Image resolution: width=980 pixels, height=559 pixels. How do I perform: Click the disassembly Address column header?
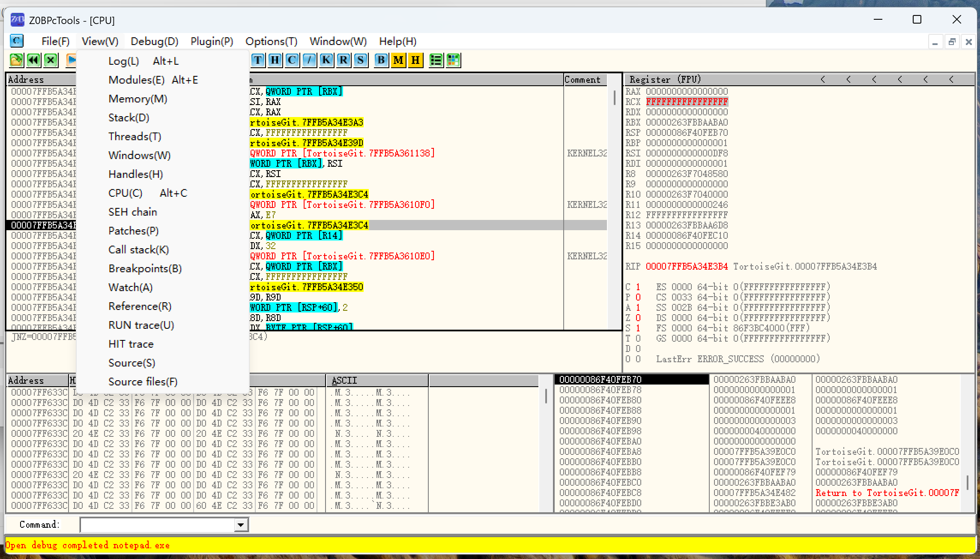pos(41,80)
